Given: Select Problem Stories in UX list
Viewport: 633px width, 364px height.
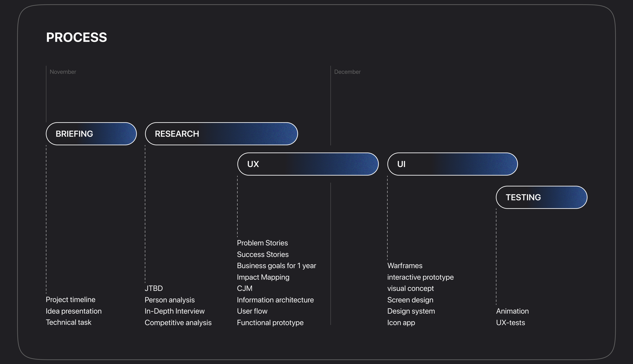Looking at the screenshot, I should (x=262, y=243).
